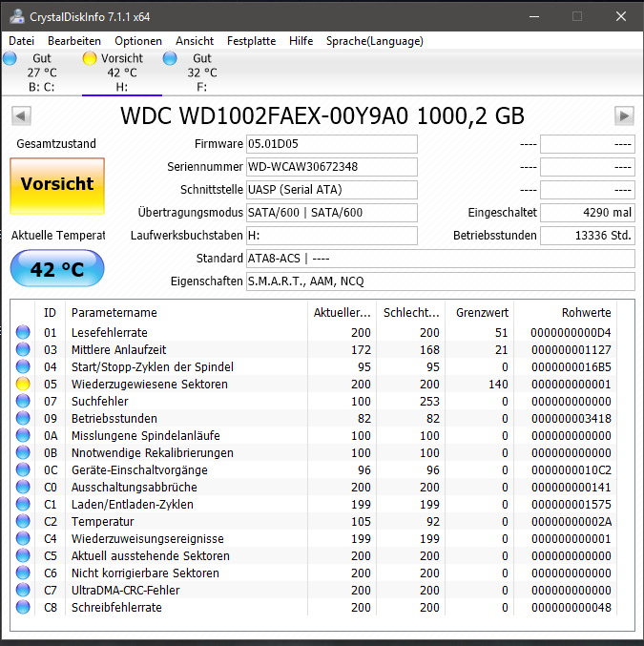Click status icon for Aktuell ausstehende Sektoren
This screenshot has width=644, height=646.
[x=23, y=555]
